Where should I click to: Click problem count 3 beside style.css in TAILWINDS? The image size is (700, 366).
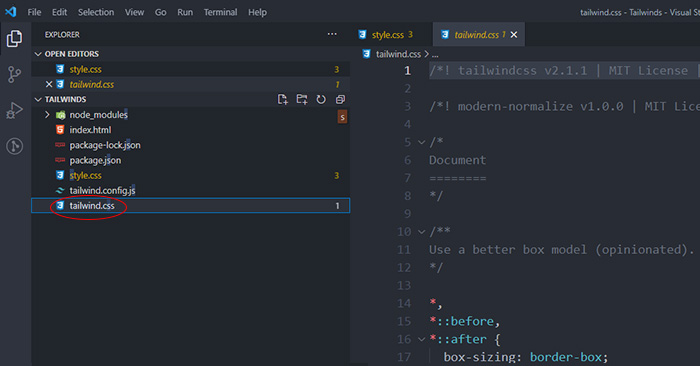click(337, 175)
